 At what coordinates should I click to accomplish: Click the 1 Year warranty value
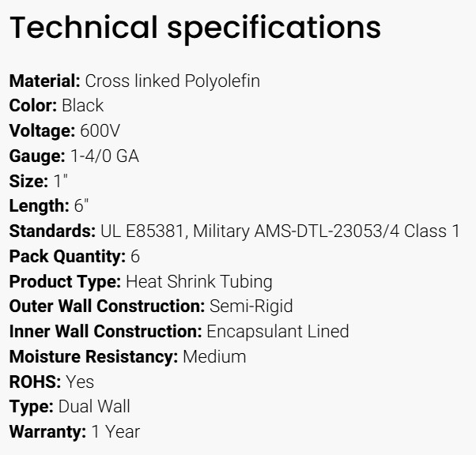(x=115, y=432)
